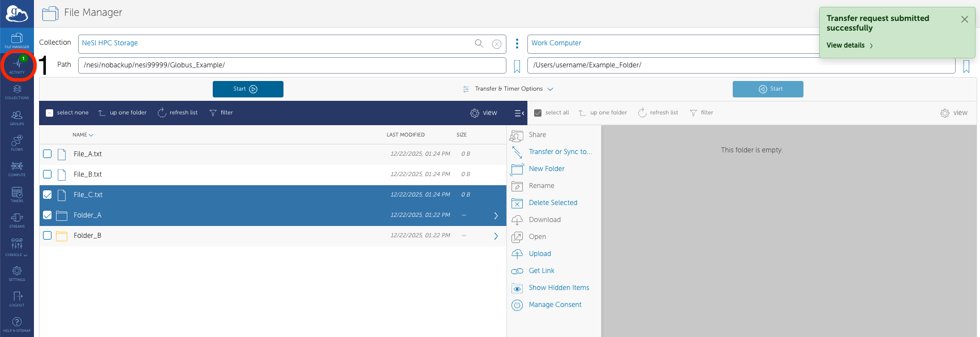This screenshot has height=337, width=980.
Task: Open Collections in the sidebar
Action: click(17, 92)
